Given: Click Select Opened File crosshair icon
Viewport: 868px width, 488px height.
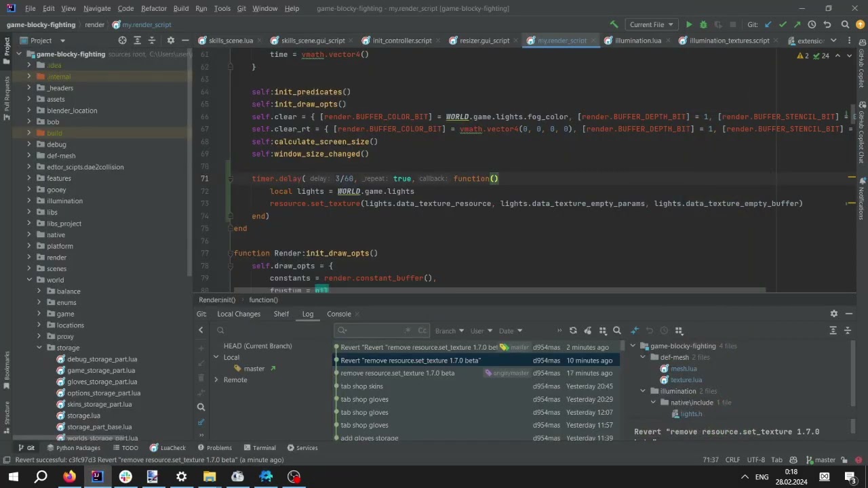Looking at the screenshot, I should (x=122, y=41).
